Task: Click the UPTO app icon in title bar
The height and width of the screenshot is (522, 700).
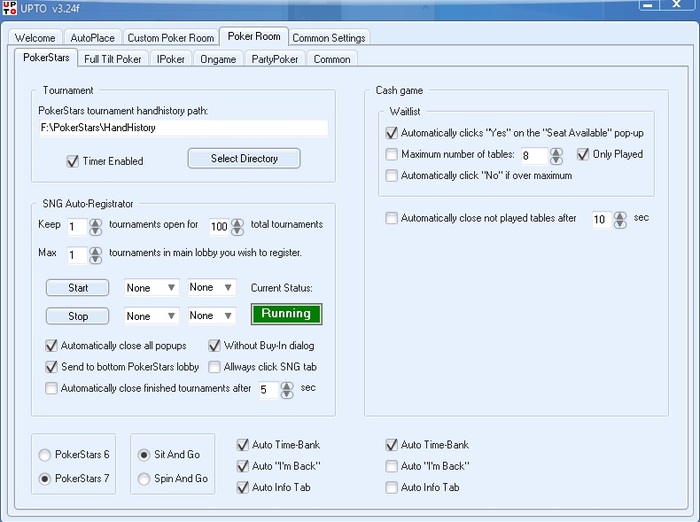Action: point(9,8)
